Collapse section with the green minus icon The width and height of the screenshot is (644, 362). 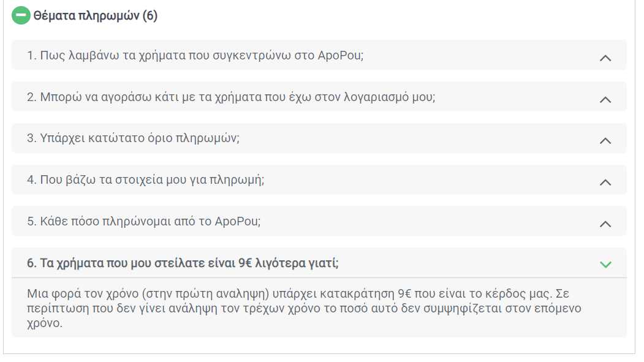[x=21, y=15]
